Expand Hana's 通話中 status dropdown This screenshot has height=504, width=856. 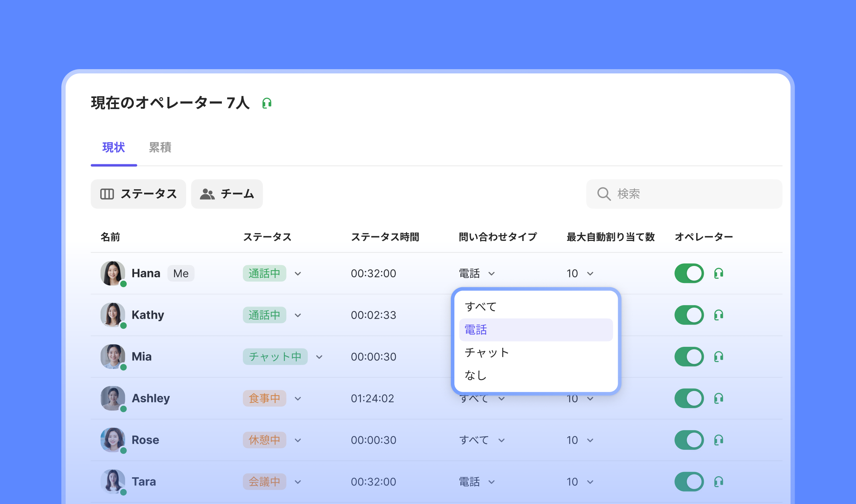[298, 274]
